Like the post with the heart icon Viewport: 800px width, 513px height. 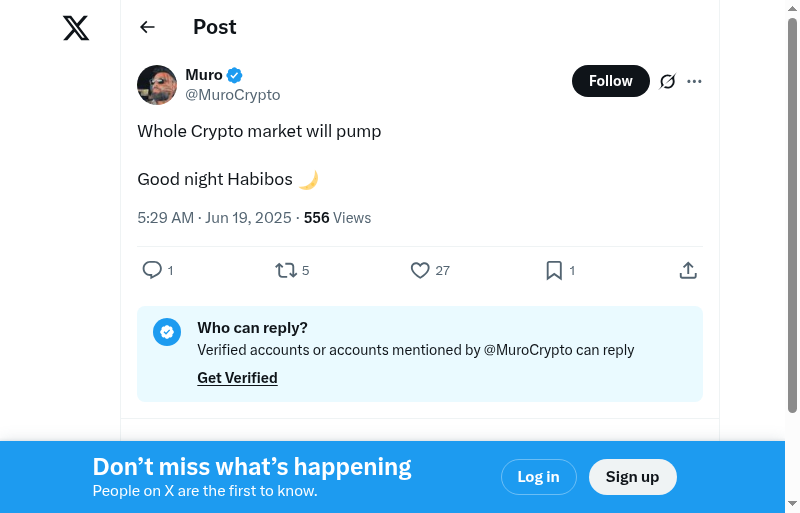(x=420, y=270)
